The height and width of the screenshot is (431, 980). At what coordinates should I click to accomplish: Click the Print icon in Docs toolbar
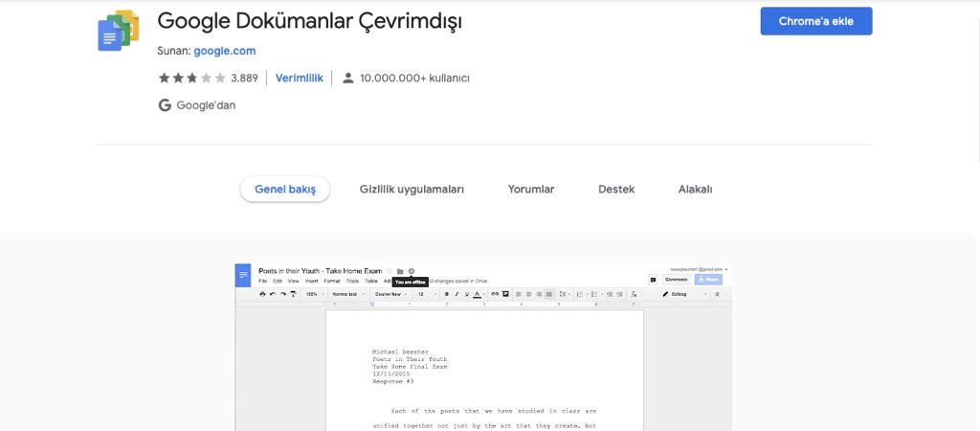pos(262,294)
